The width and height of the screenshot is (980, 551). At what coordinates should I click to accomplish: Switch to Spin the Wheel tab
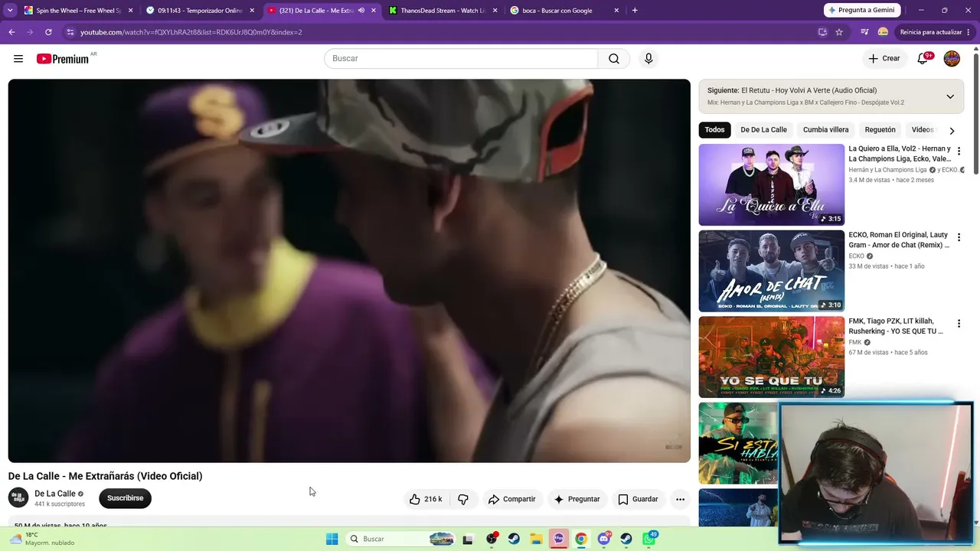(x=78, y=11)
